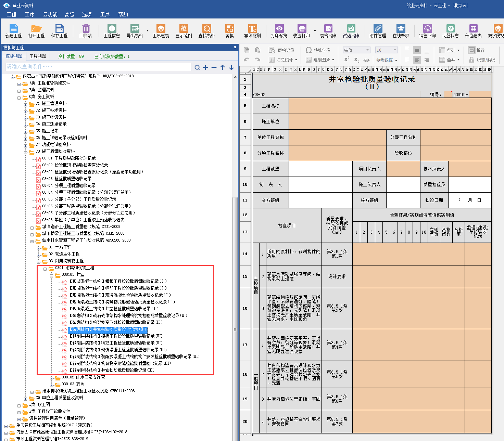Set right horizontal alignment
Viewport: 504px width, 441px height.
tap(427, 60)
